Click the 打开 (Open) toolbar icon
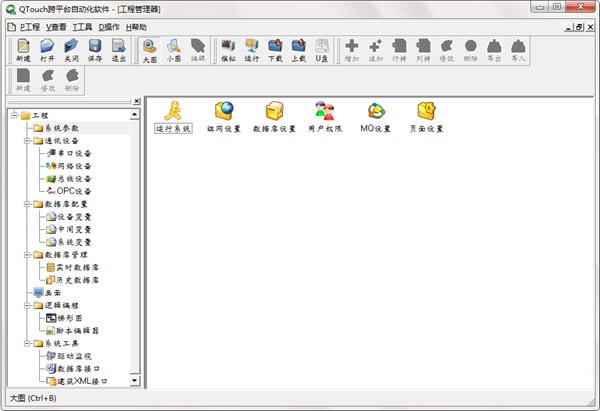Viewport: 600px width, 411px height. (x=47, y=50)
